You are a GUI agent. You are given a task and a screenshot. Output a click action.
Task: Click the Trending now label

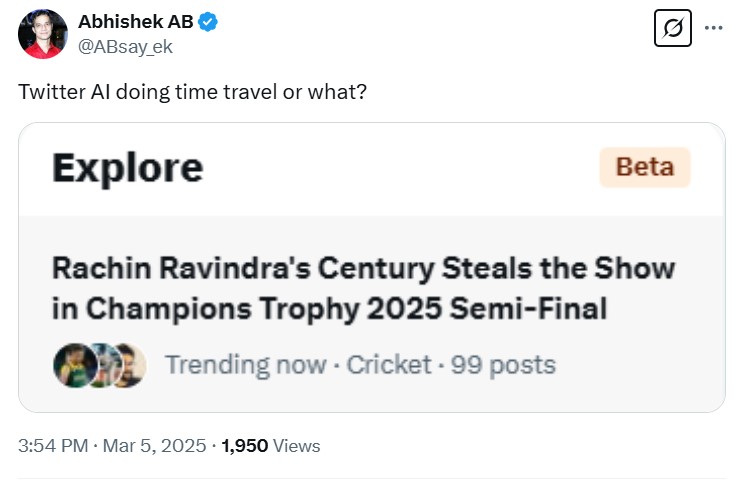point(245,365)
